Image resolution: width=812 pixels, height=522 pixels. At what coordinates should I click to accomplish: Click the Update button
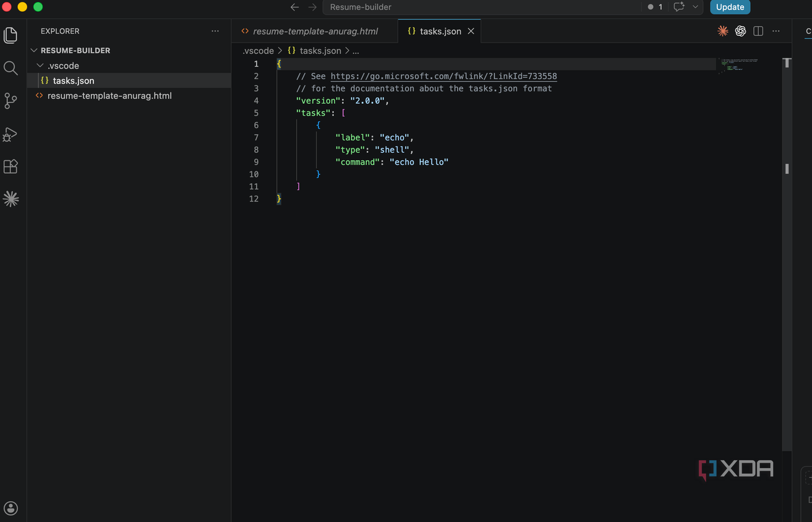730,7
